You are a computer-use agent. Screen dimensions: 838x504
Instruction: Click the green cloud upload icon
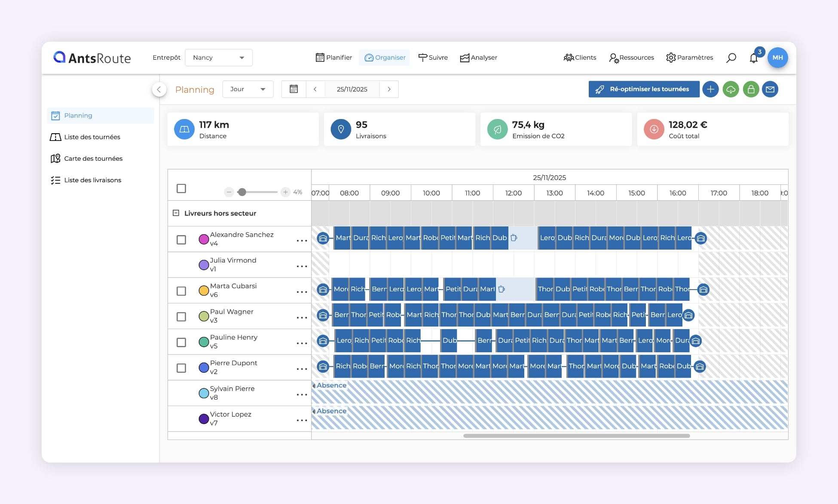click(x=731, y=89)
